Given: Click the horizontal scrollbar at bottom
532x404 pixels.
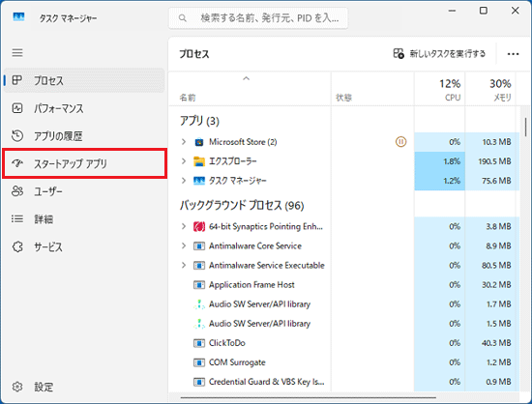Looking at the screenshot, I should [x=308, y=397].
